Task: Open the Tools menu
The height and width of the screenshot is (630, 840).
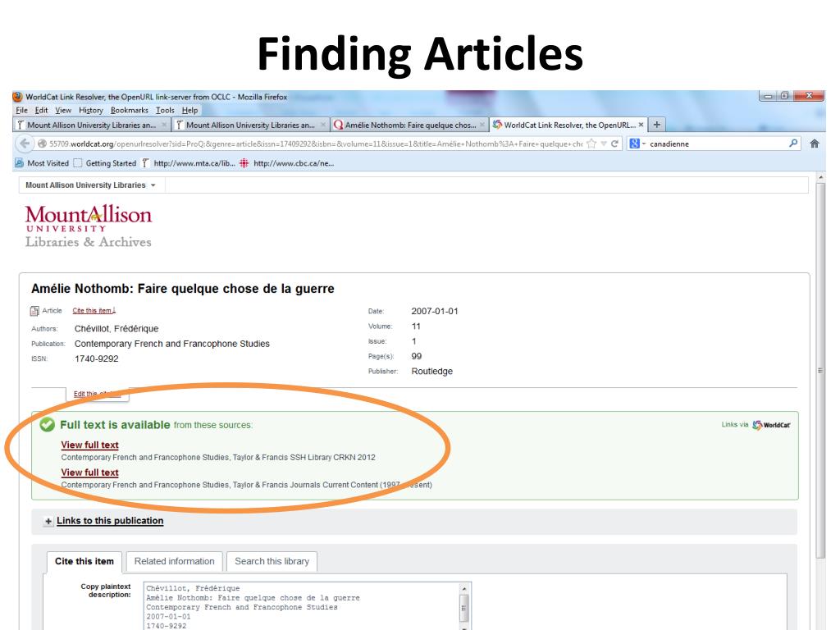Action: 165,110
